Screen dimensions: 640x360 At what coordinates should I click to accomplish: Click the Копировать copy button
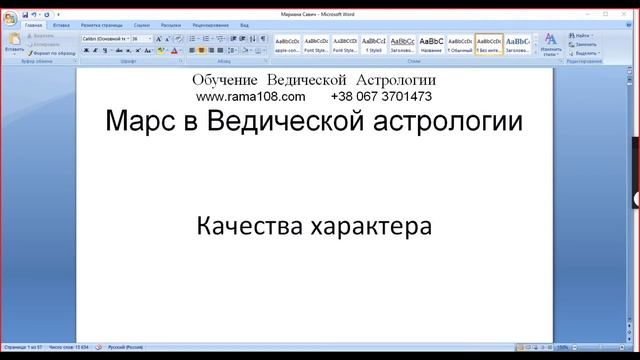point(44,44)
